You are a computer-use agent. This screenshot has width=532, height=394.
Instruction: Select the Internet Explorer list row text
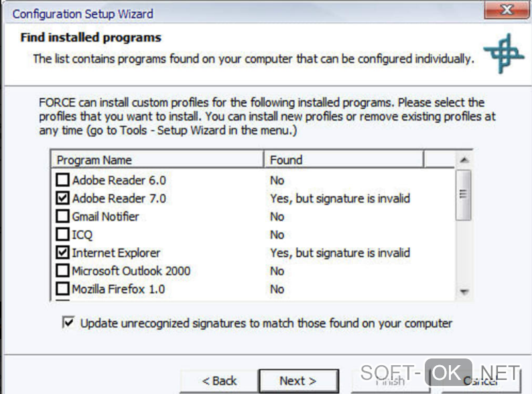coord(117,253)
